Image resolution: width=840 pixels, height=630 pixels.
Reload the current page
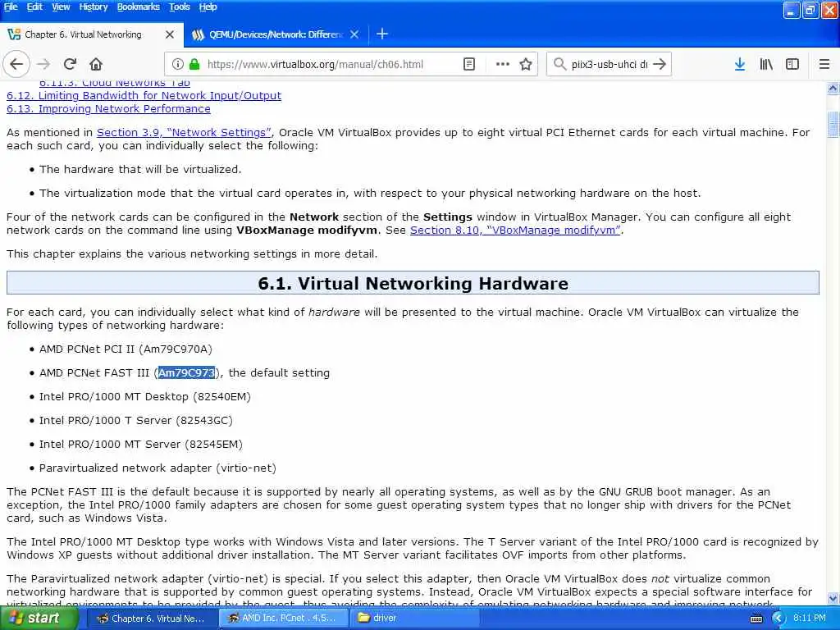click(x=70, y=64)
